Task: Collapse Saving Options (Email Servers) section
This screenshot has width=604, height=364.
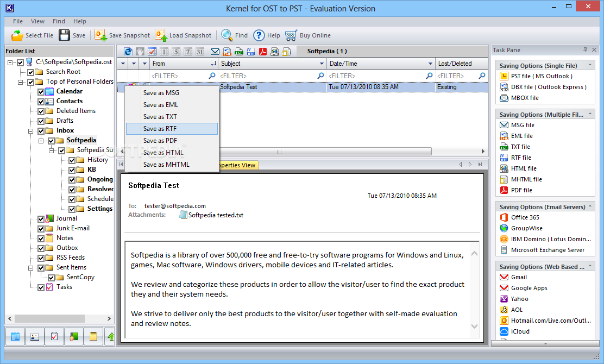Action: [x=590, y=207]
